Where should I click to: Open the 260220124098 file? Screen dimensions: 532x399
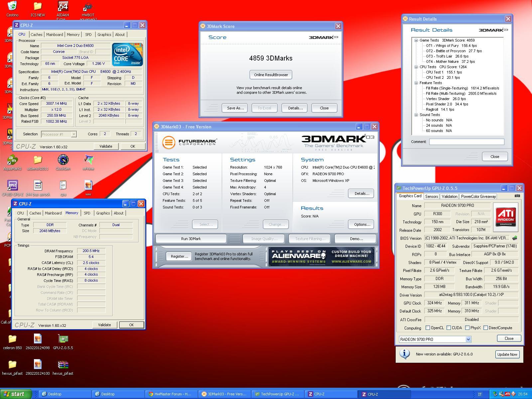point(38,341)
